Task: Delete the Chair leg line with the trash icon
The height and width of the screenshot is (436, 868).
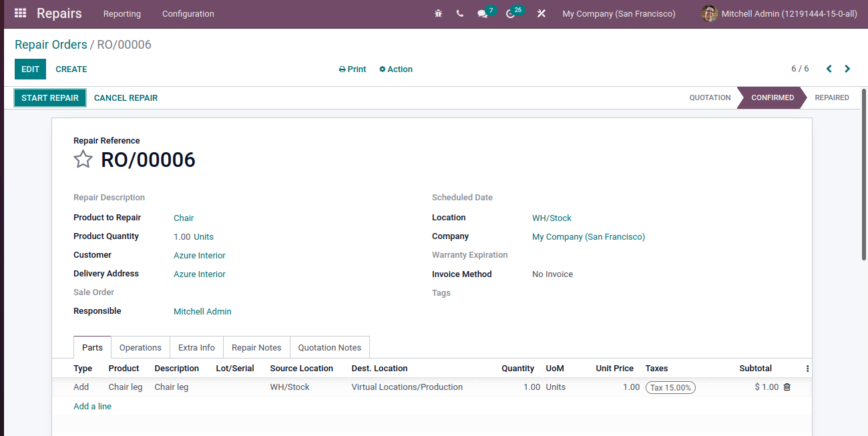Action: click(x=787, y=387)
